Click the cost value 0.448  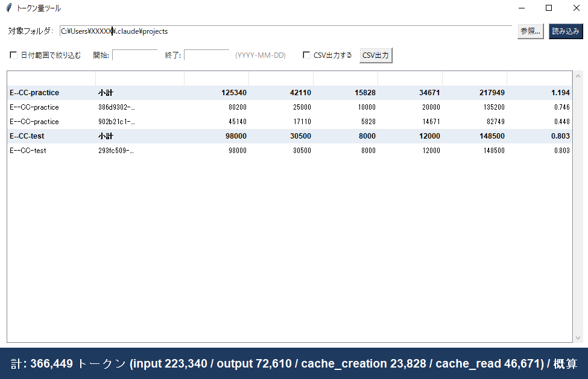coord(561,122)
